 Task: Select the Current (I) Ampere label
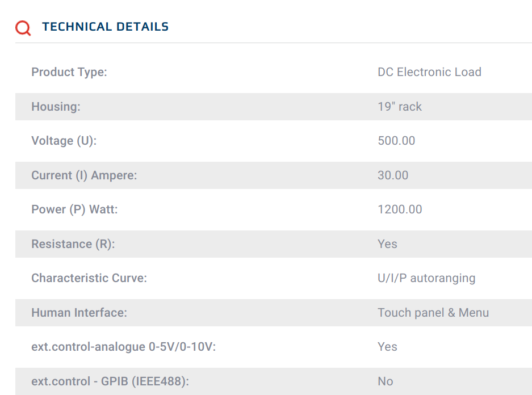pyautogui.click(x=84, y=175)
